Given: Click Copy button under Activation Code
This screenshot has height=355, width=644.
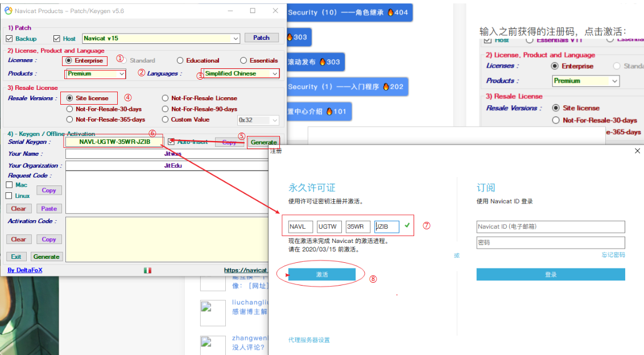Looking at the screenshot, I should [49, 239].
